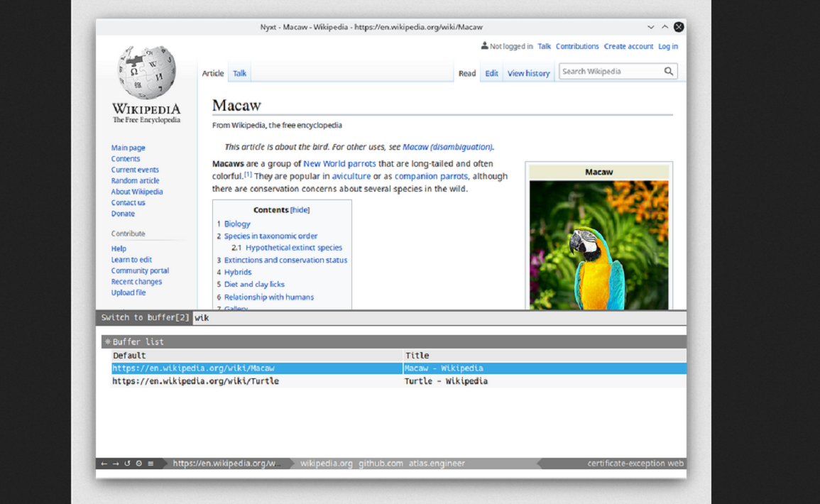Reload page using status bar reload icon

tap(127, 464)
